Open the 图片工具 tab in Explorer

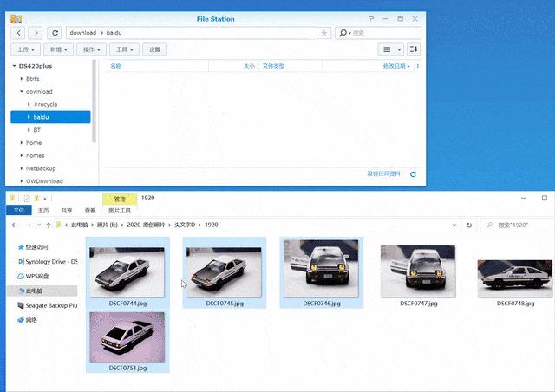[x=120, y=211]
